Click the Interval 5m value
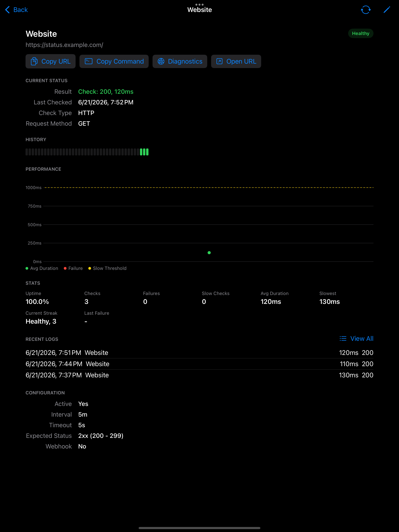The width and height of the screenshot is (399, 532). [x=83, y=414]
